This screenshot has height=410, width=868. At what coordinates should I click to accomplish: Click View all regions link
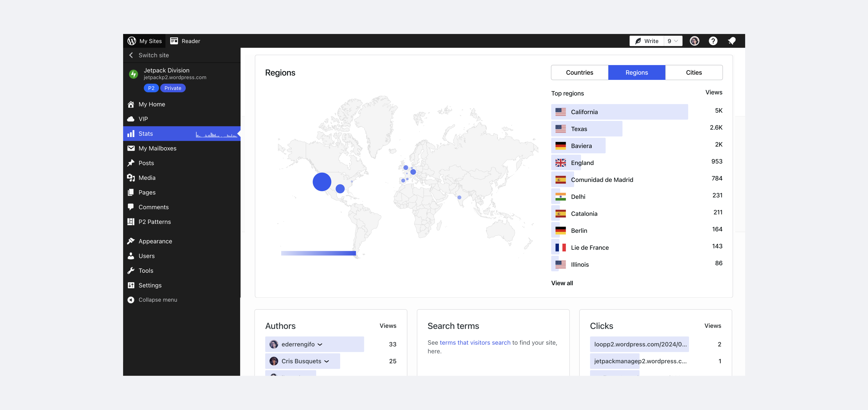click(x=562, y=283)
